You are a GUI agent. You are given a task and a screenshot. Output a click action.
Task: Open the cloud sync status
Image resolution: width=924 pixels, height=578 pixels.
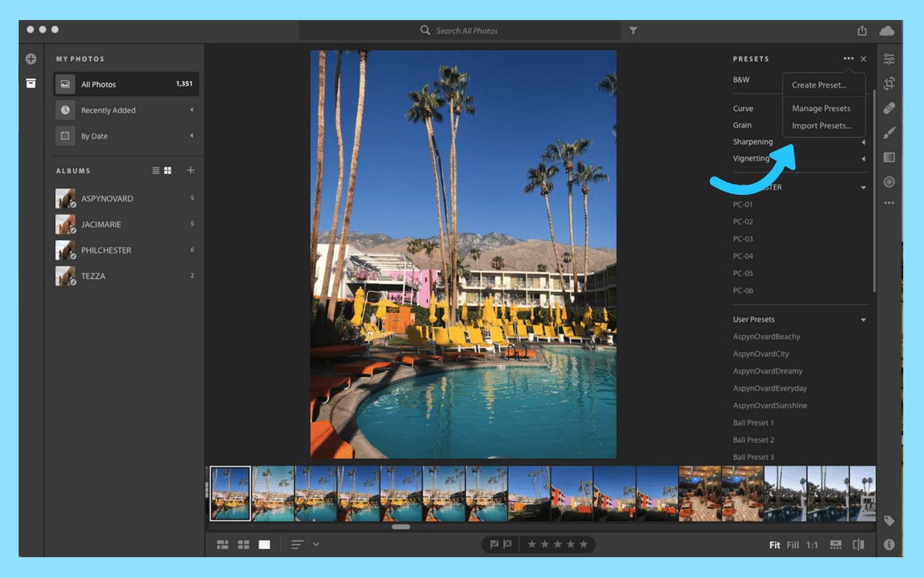(886, 30)
